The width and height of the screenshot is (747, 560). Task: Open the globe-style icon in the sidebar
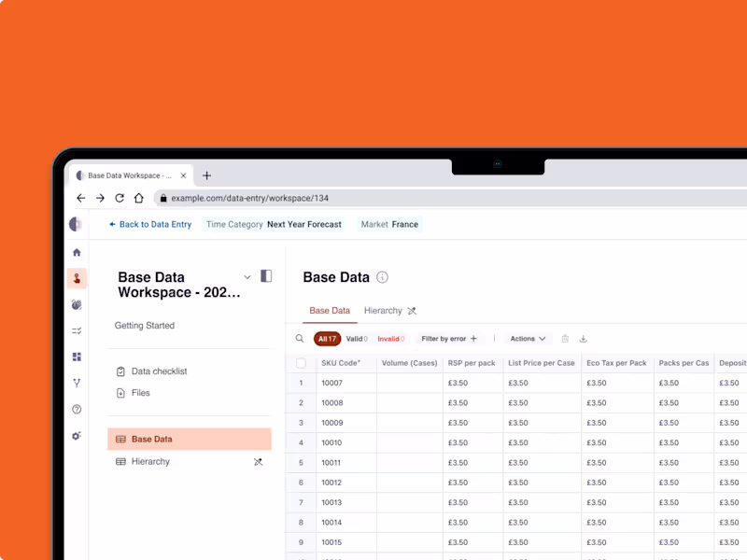point(77,305)
